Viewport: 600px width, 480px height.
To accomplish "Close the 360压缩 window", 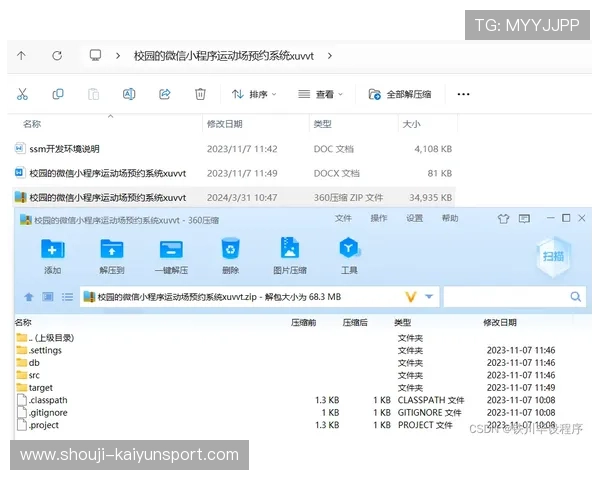I will [582, 218].
